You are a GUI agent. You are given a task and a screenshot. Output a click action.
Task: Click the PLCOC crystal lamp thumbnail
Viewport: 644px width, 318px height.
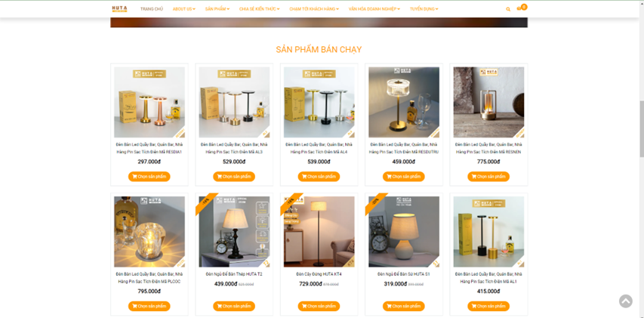pos(149,232)
